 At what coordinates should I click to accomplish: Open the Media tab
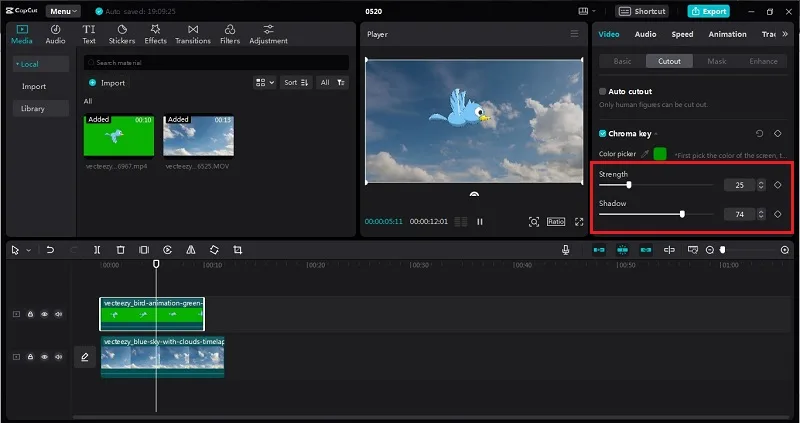[x=21, y=34]
